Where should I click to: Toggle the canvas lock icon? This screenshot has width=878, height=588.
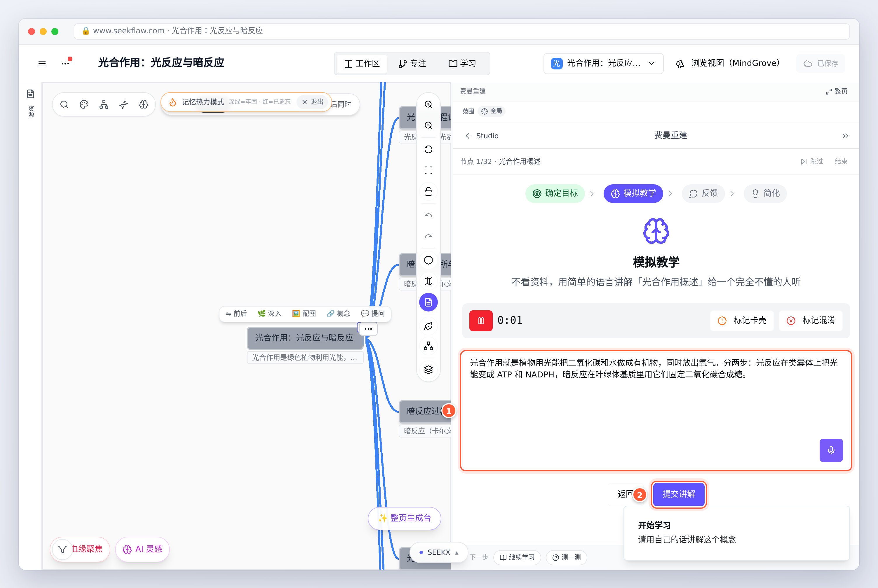tap(428, 191)
